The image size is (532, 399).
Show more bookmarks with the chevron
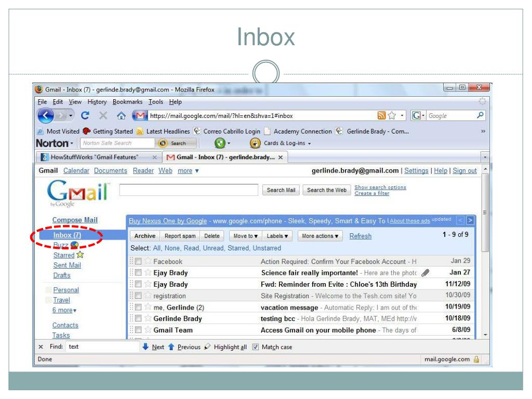click(483, 131)
